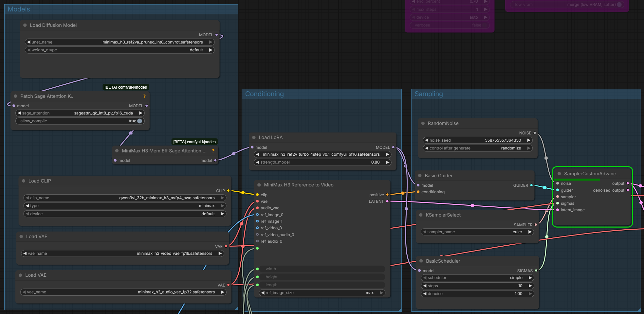Click the BETA comfyui-kjnodes badge above MiniMax H3 Mem Eff
This screenshot has width=644, height=314.
194,142
